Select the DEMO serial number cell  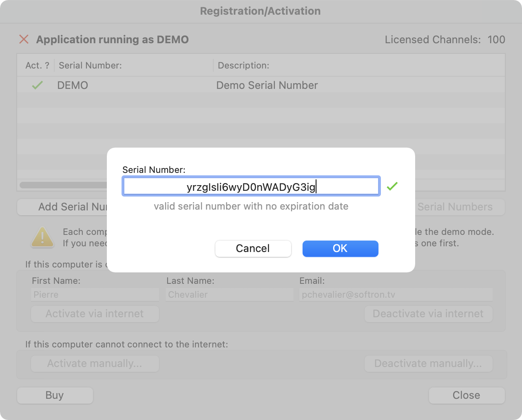coord(73,85)
